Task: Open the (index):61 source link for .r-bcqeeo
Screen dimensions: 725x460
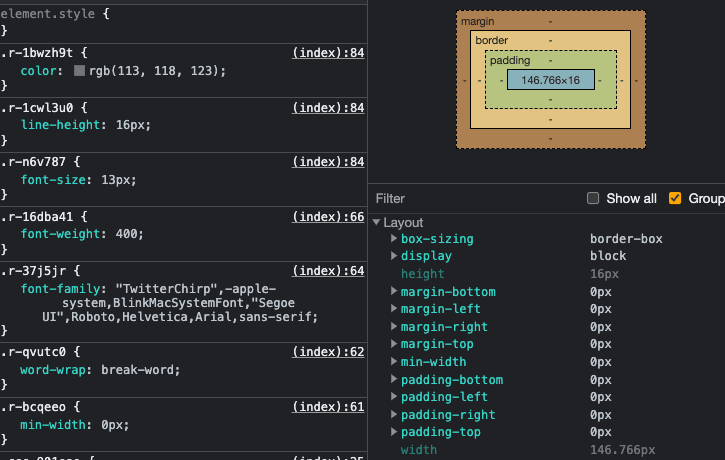Action: tap(328, 407)
